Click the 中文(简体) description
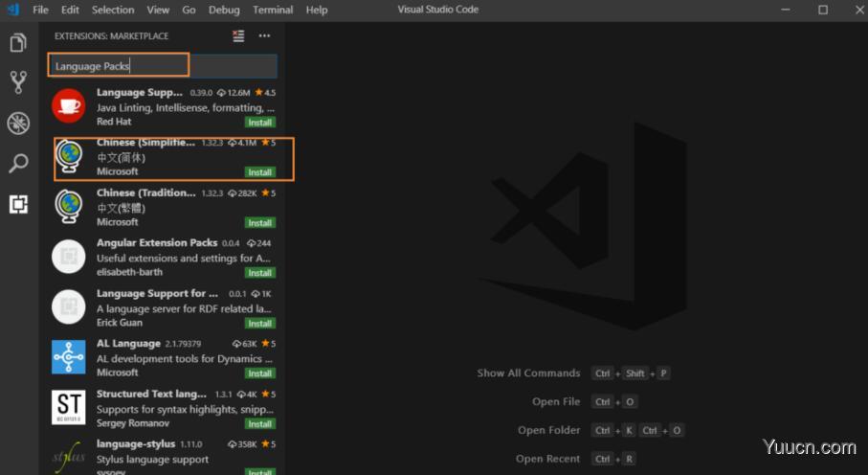 coord(122,158)
